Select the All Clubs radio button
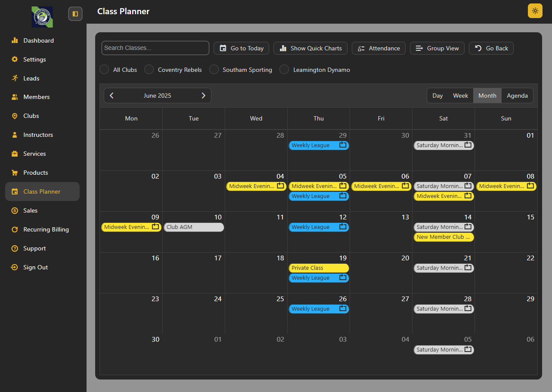The width and height of the screenshot is (552, 392). click(x=104, y=70)
